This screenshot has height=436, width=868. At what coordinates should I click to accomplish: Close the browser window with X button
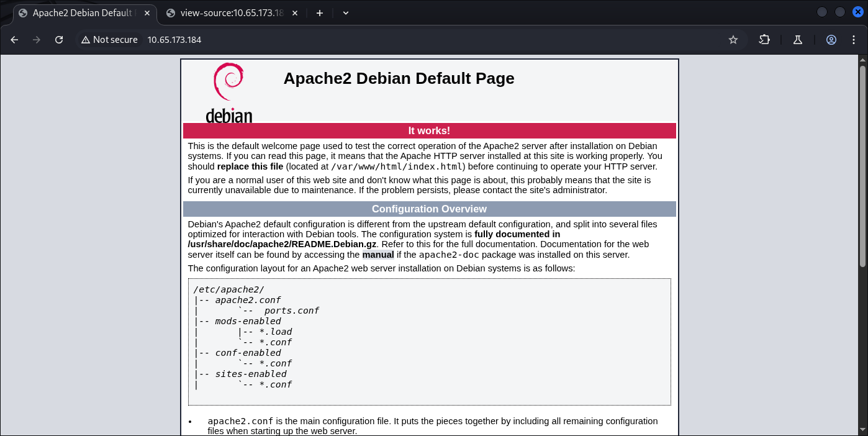click(x=857, y=12)
